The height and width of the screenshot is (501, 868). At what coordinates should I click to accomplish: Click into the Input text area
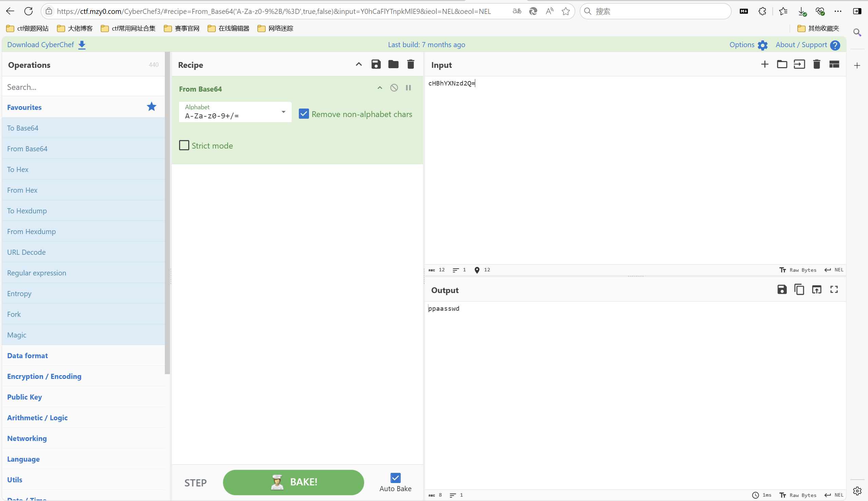pyautogui.click(x=635, y=170)
